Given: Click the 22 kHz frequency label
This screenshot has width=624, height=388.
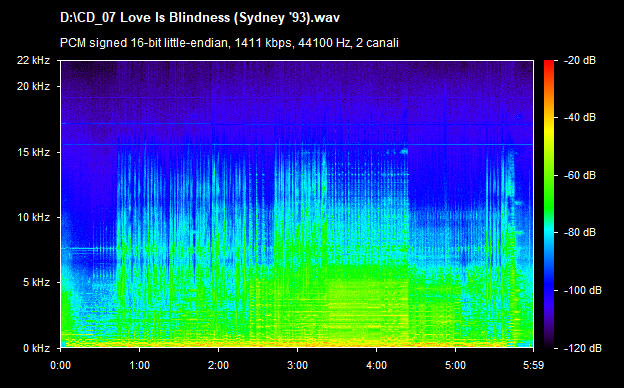Looking at the screenshot, I should click(x=33, y=60).
